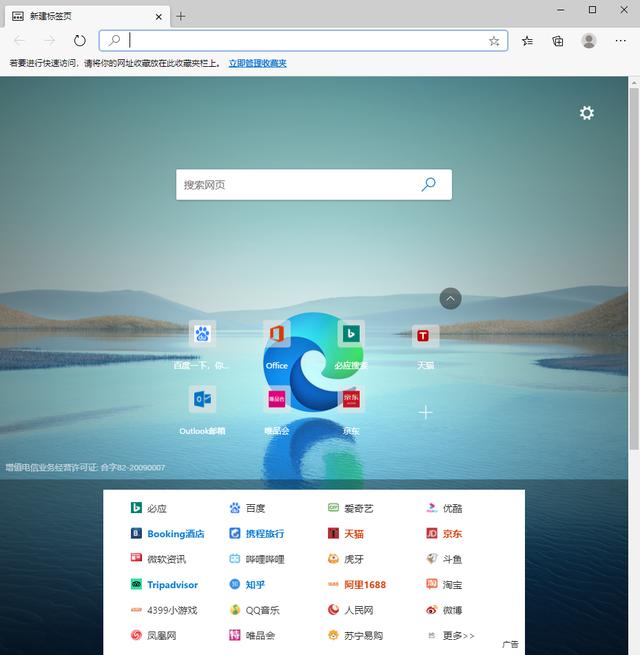Open the 微软资讯 link
Image resolution: width=640 pixels, height=655 pixels.
[x=158, y=559]
